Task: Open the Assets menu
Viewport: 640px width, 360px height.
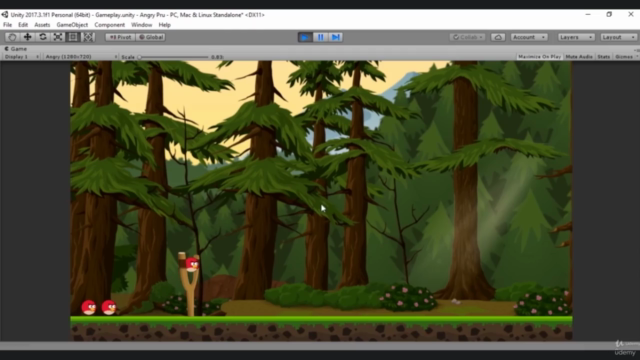Action: 42,25
